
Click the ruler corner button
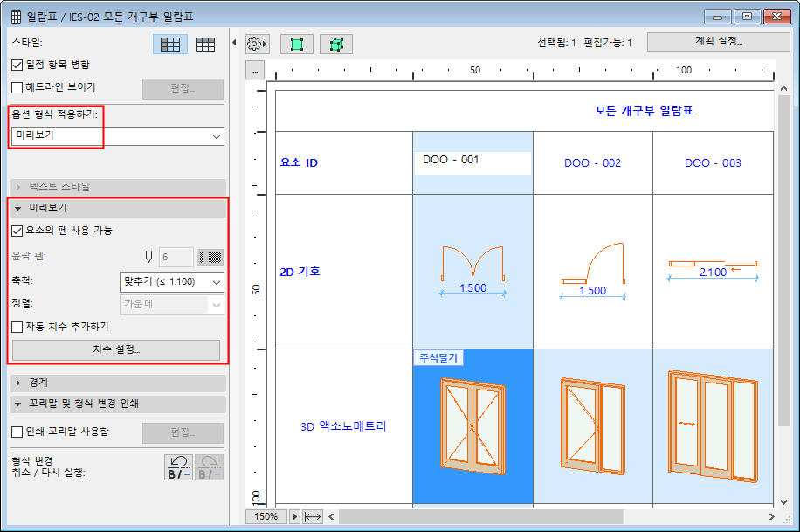(255, 71)
